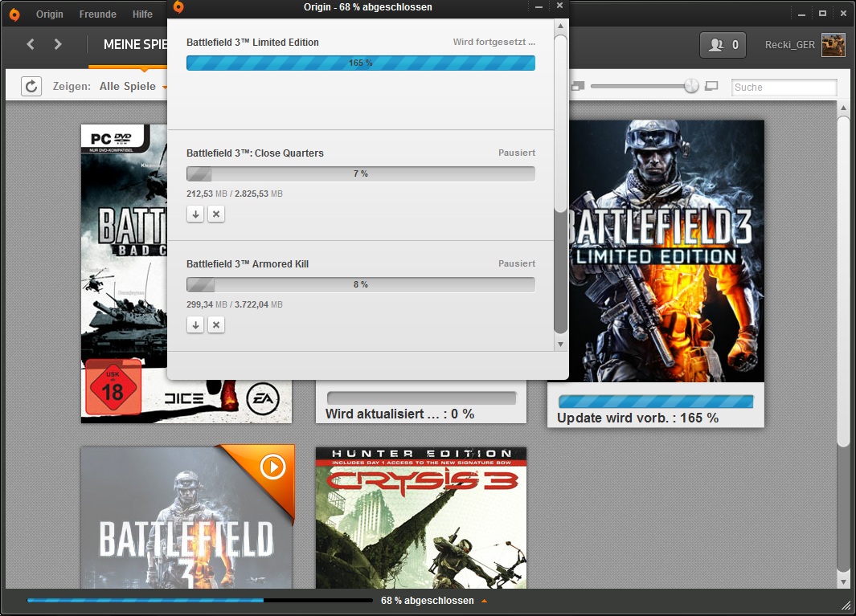Open the Origin menu

pos(50,14)
